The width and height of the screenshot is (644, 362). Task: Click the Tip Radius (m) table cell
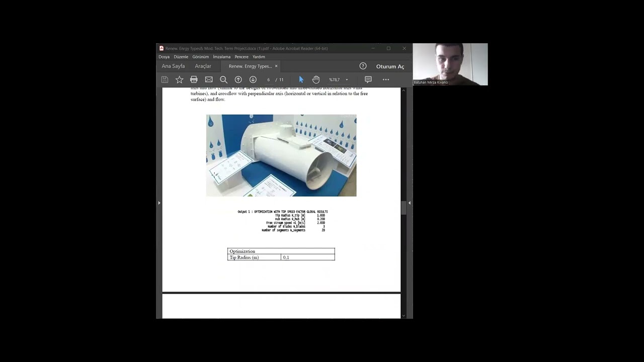(x=254, y=257)
